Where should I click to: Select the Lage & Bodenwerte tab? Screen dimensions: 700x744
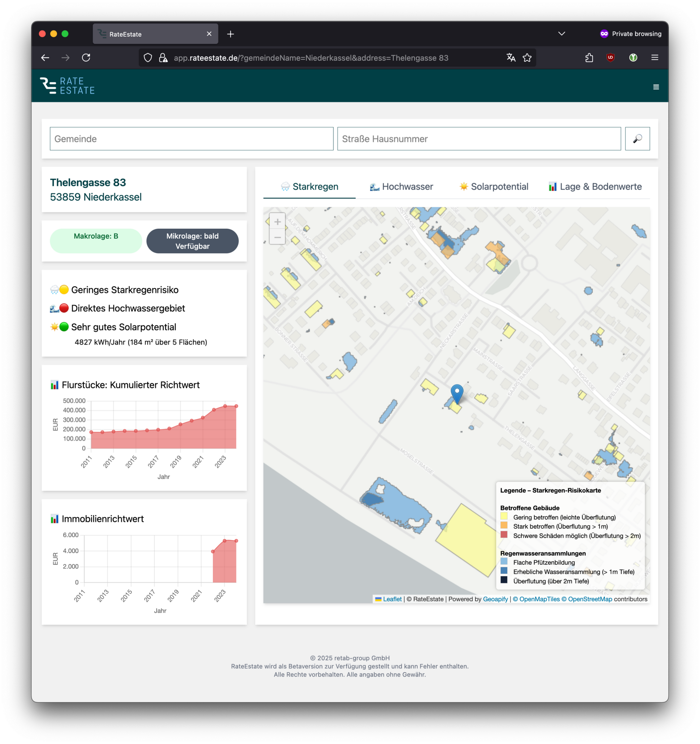(595, 186)
